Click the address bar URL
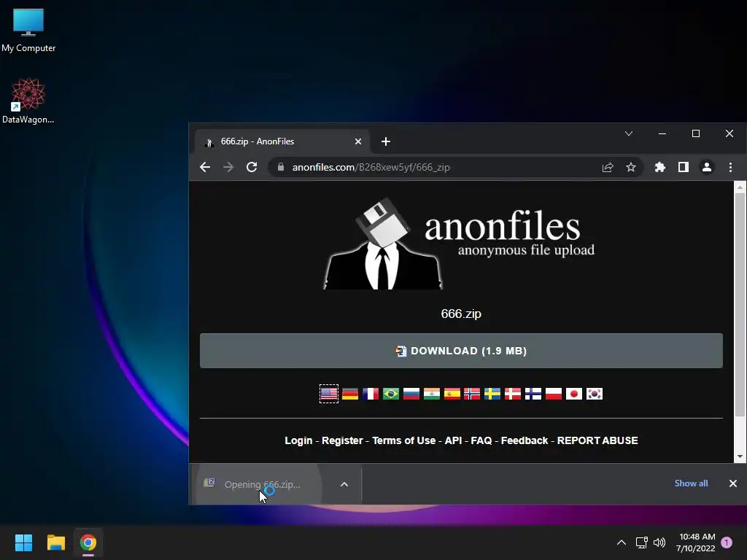The image size is (747, 560). [x=371, y=167]
